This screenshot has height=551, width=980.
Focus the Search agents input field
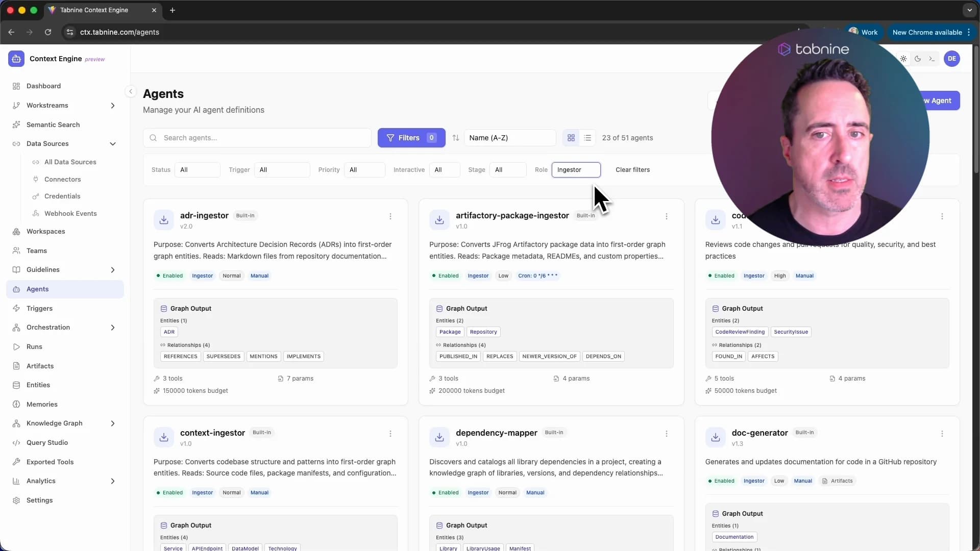click(x=257, y=138)
